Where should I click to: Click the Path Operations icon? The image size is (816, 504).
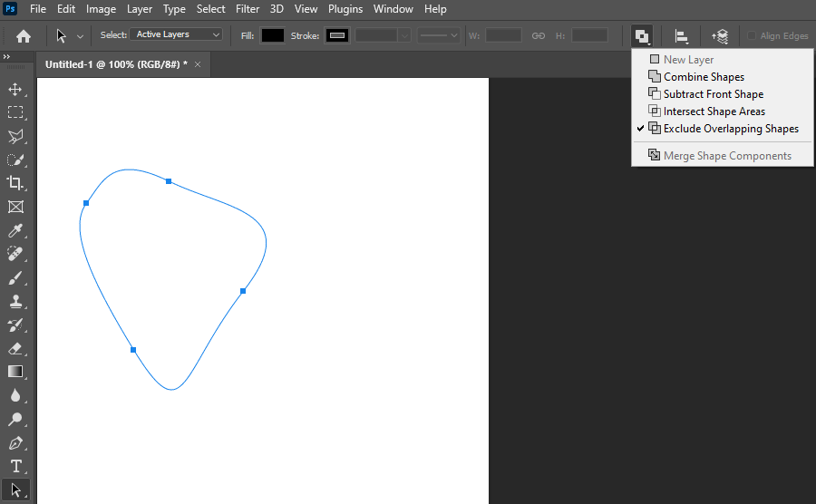[x=642, y=36]
